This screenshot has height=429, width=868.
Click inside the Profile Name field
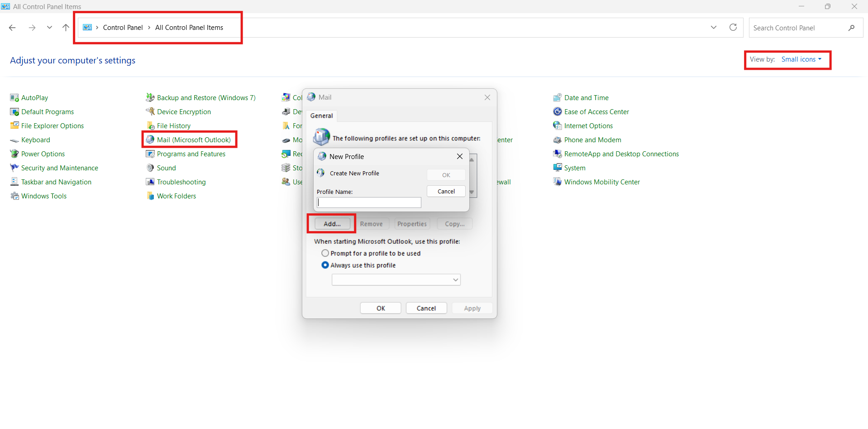coord(368,202)
